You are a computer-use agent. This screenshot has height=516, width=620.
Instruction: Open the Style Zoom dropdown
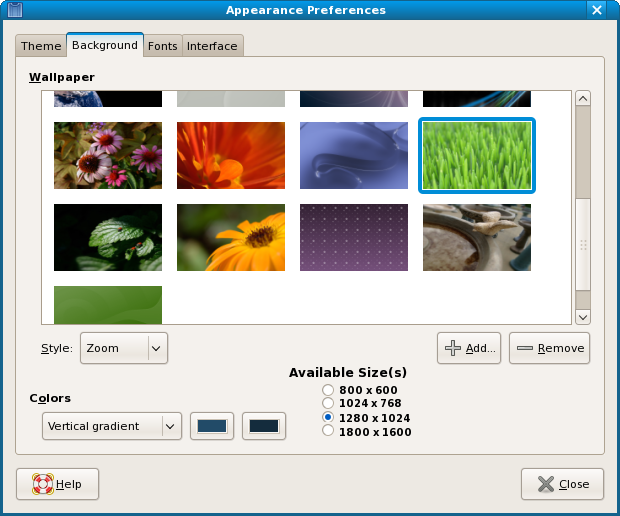coord(124,348)
